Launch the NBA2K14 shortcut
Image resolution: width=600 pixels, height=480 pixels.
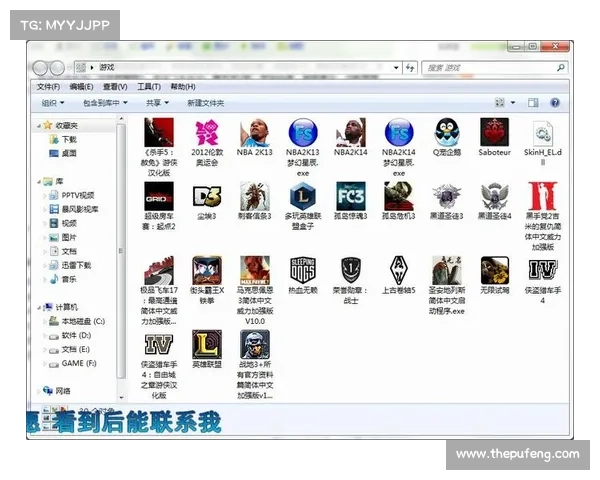[x=351, y=132]
